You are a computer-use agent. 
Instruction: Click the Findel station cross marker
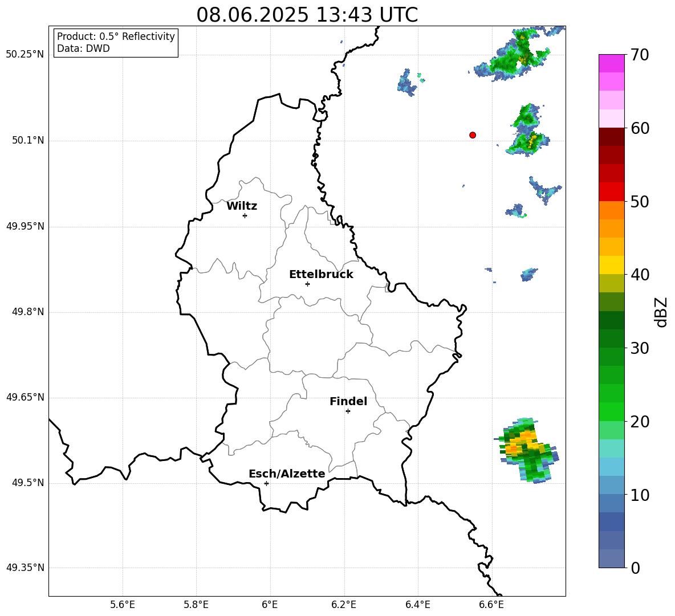[348, 411]
